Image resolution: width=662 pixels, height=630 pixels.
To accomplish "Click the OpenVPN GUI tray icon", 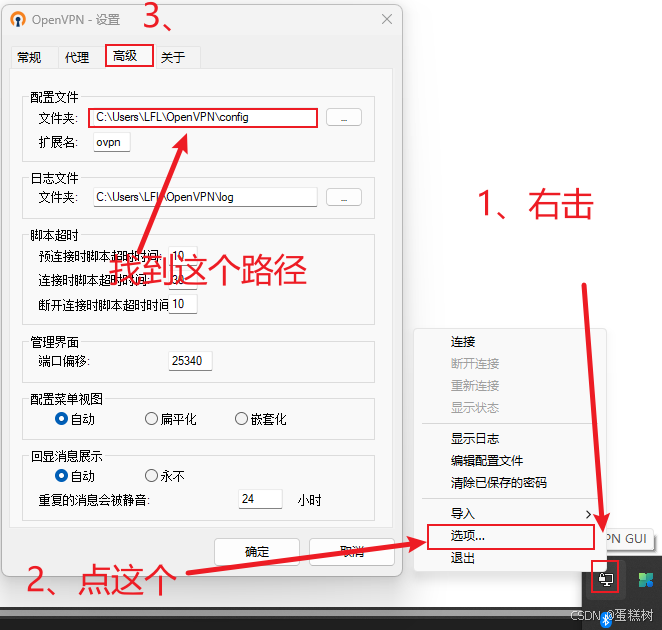I will 606,579.
